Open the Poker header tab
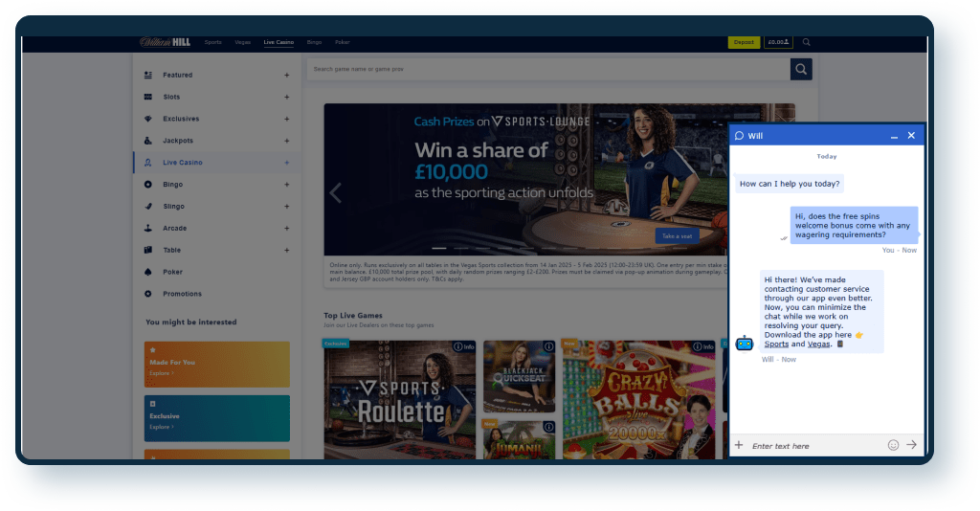 click(343, 42)
